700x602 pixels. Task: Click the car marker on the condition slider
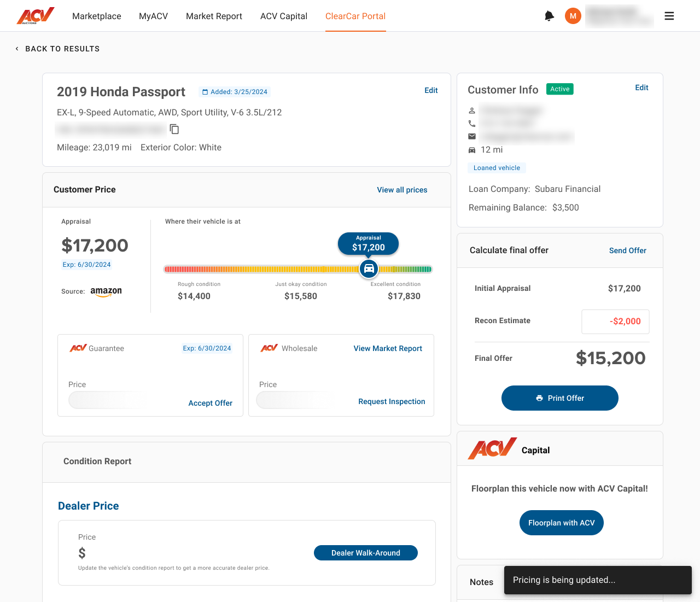coord(369,268)
